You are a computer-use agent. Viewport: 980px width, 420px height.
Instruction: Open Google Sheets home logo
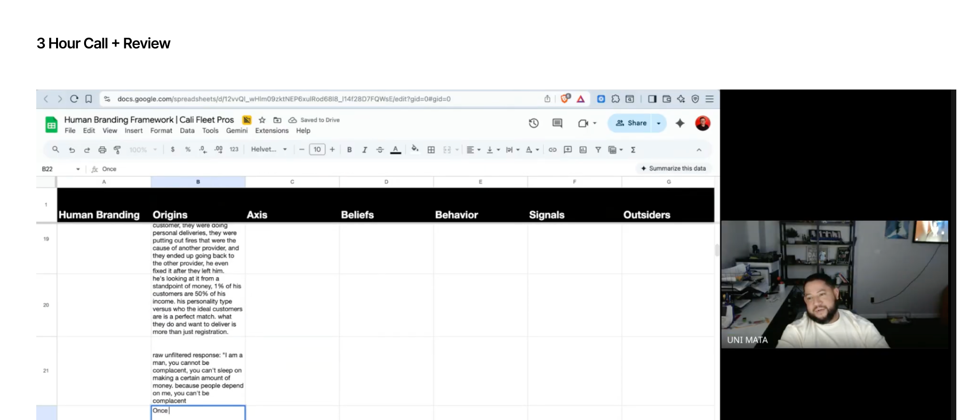point(51,124)
